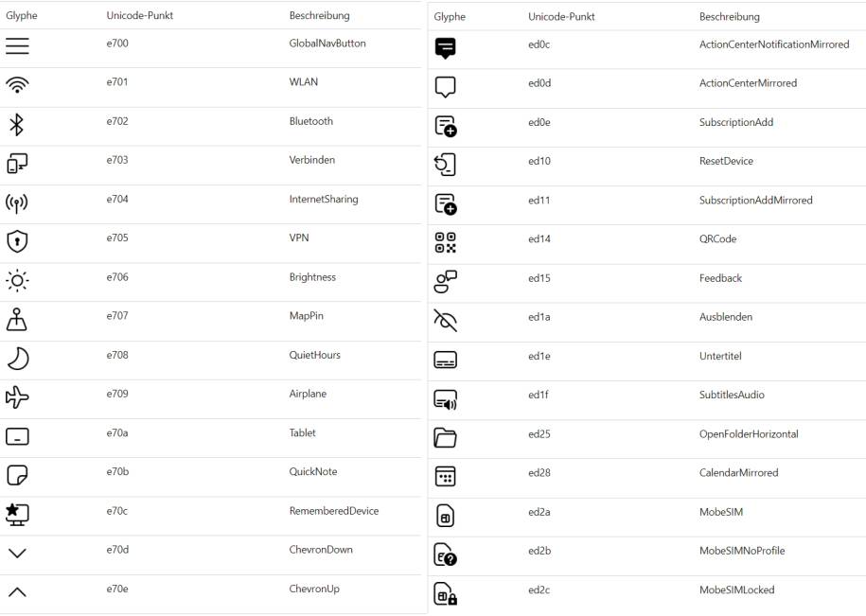The height and width of the screenshot is (616, 866).
Task: Click the Brightness sun glyph
Action: (x=17, y=280)
